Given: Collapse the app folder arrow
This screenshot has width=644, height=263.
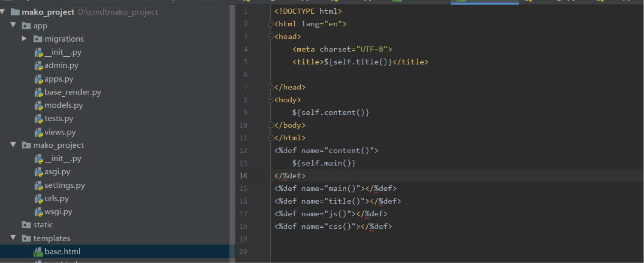Looking at the screenshot, I should [x=14, y=25].
